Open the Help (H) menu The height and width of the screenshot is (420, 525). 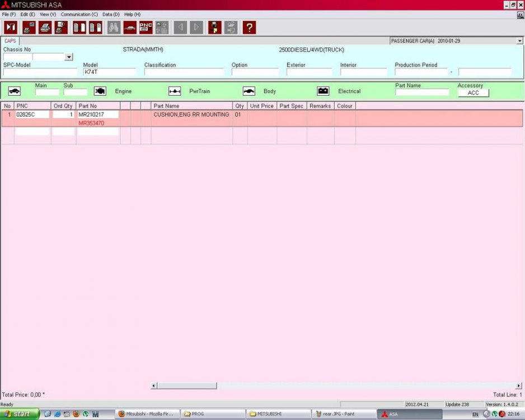[132, 15]
